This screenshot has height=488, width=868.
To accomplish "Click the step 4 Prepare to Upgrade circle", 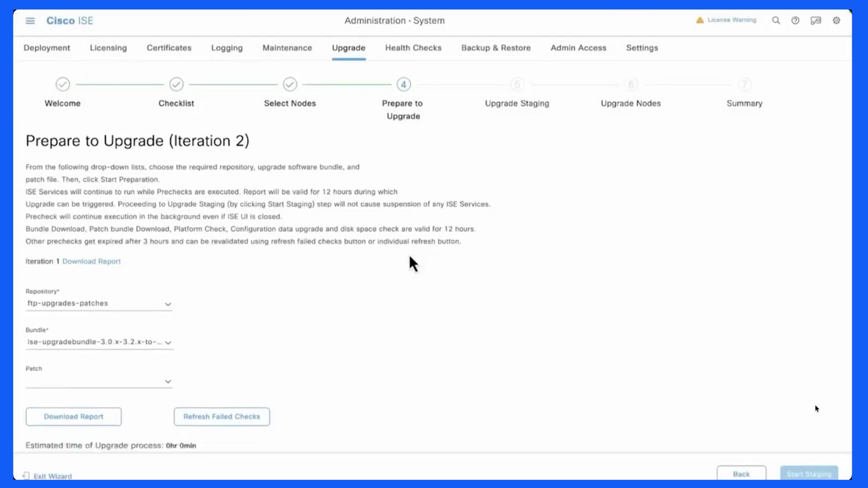I will click(404, 84).
